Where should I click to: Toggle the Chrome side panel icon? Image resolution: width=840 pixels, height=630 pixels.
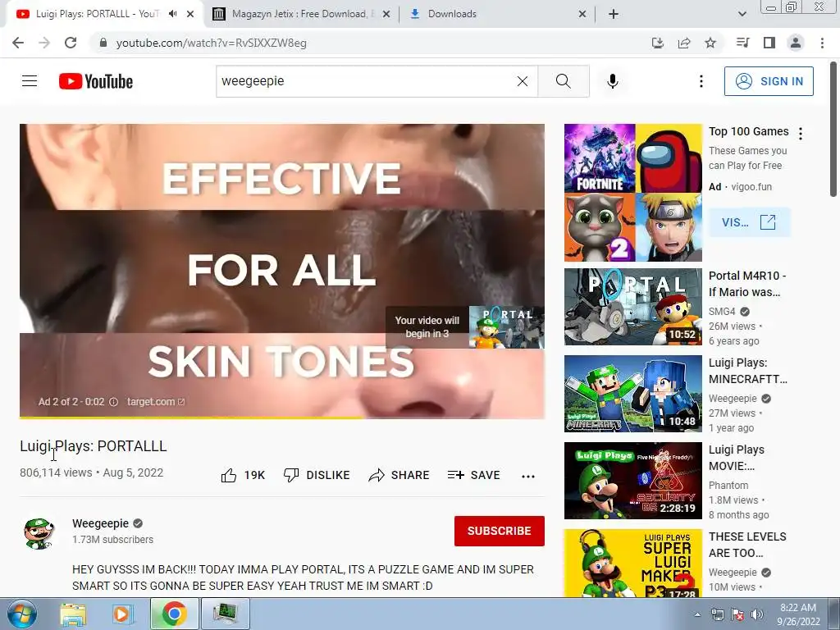(x=769, y=43)
